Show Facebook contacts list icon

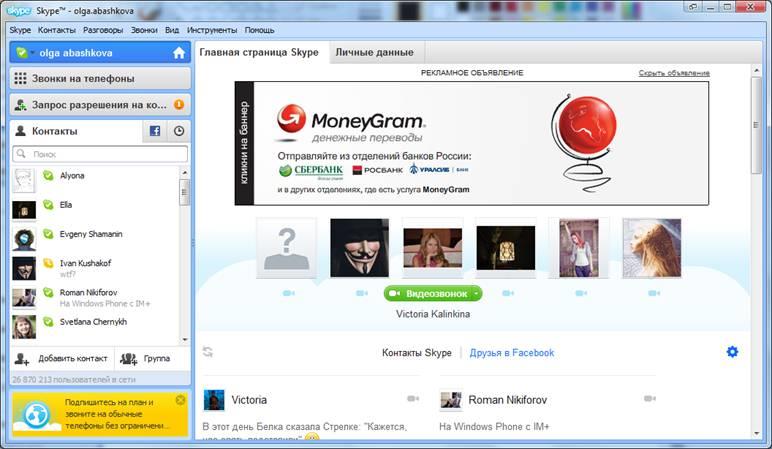pos(155,131)
